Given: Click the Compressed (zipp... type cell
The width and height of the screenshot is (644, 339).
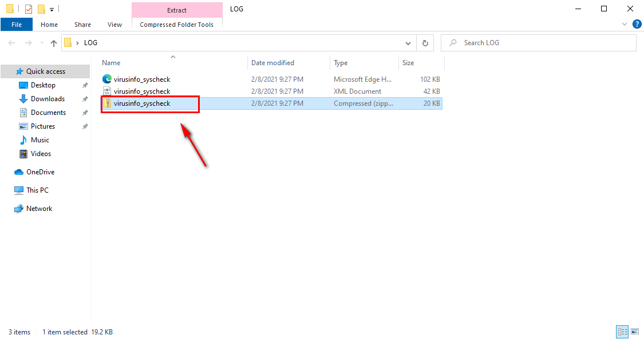Looking at the screenshot, I should pyautogui.click(x=364, y=103).
